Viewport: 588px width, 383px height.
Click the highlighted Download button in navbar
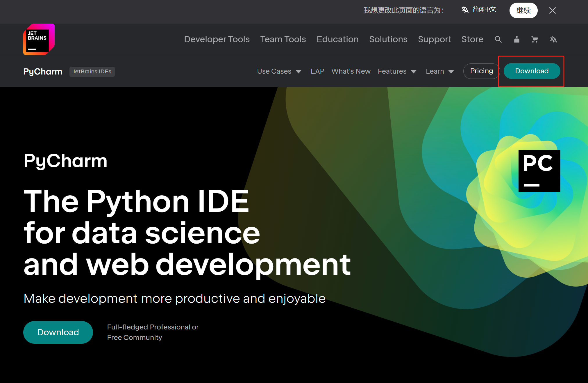532,71
